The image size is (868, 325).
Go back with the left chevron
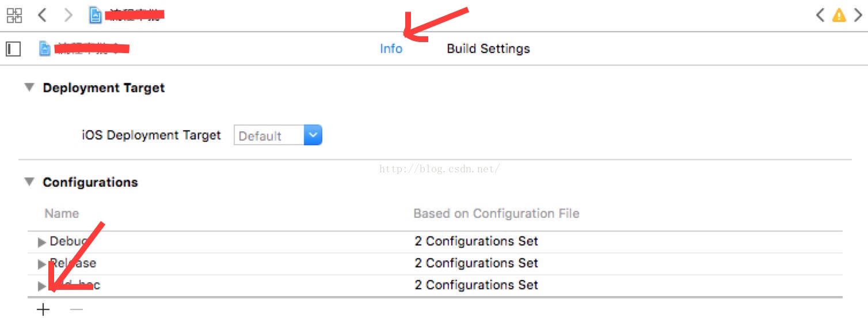42,15
